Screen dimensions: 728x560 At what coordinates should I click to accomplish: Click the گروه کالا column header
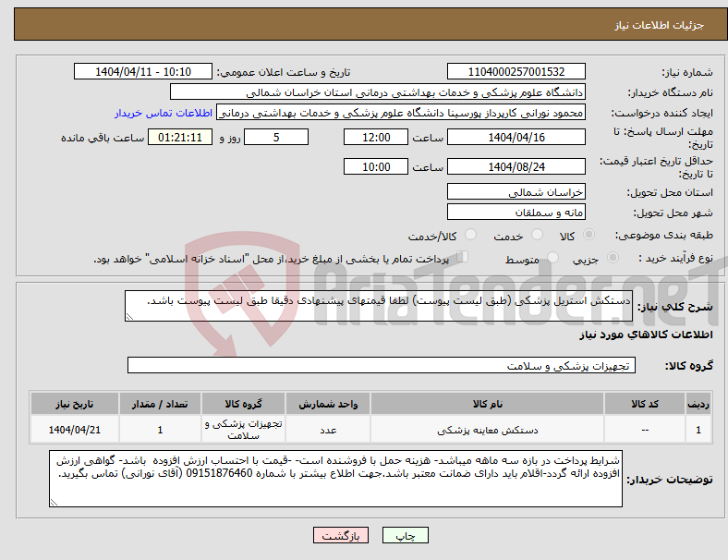coord(243,404)
